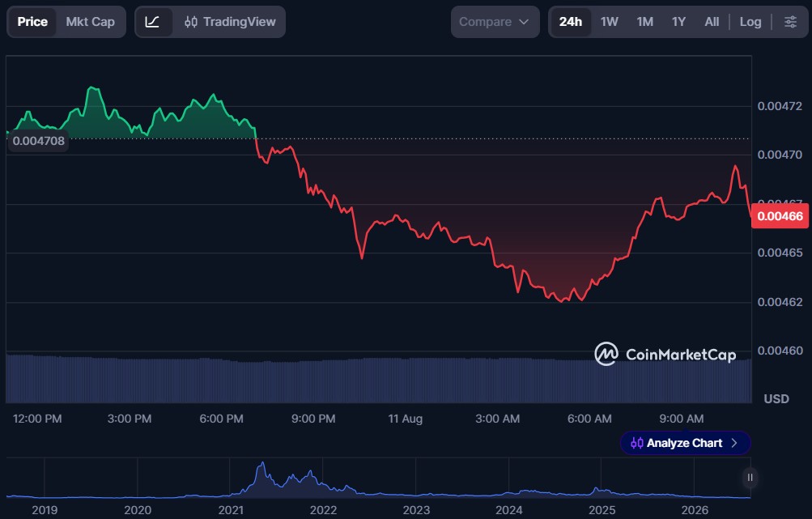Click the 0.00462 axis value

tap(780, 302)
